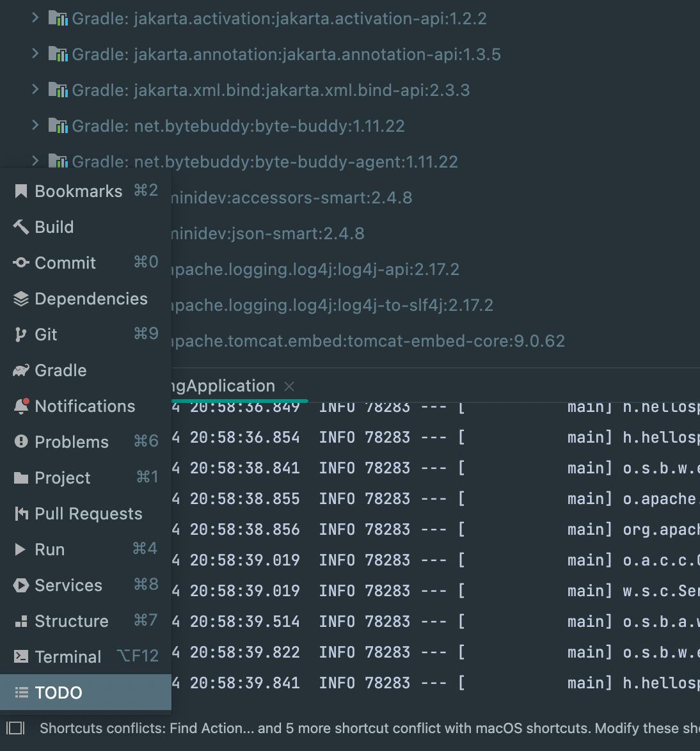The width and height of the screenshot is (700, 751).
Task: Switch to the Application run tab
Action: point(223,386)
